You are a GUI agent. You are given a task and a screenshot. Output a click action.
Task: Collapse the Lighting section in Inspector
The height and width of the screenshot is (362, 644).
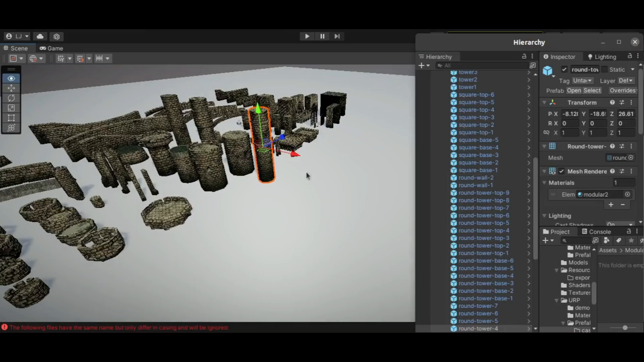(544, 216)
